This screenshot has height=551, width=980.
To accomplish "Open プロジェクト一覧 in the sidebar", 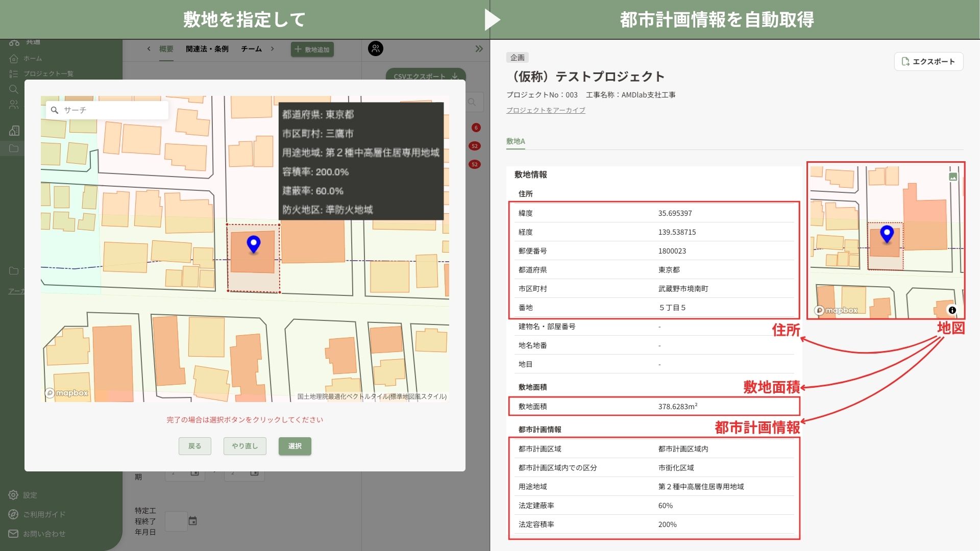I will 48,73.
